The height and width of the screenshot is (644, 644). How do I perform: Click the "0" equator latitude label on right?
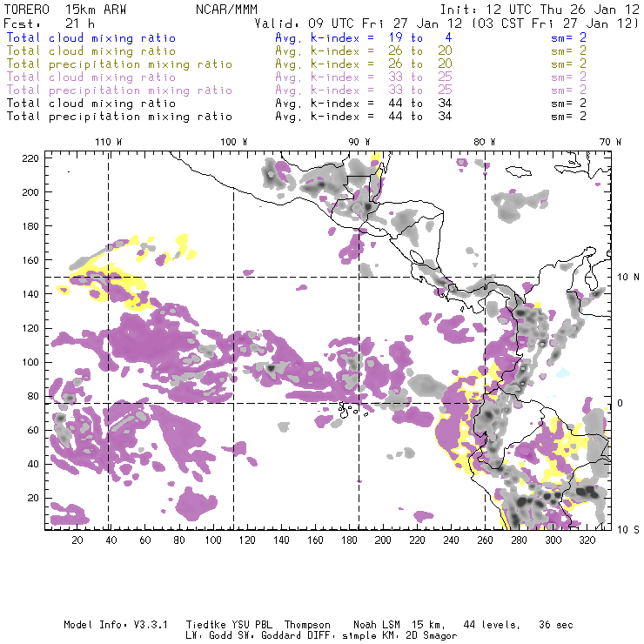pos(621,403)
